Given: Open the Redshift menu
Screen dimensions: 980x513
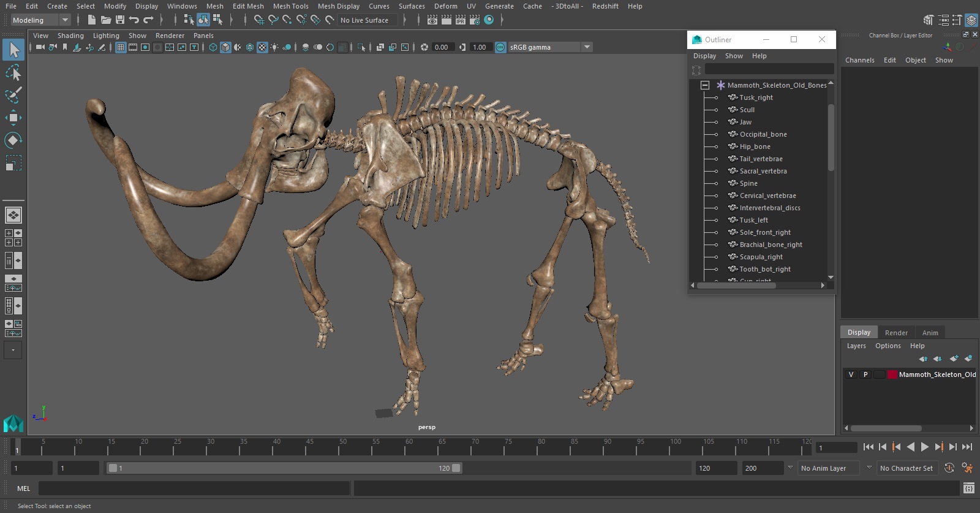Looking at the screenshot, I should tap(605, 6).
